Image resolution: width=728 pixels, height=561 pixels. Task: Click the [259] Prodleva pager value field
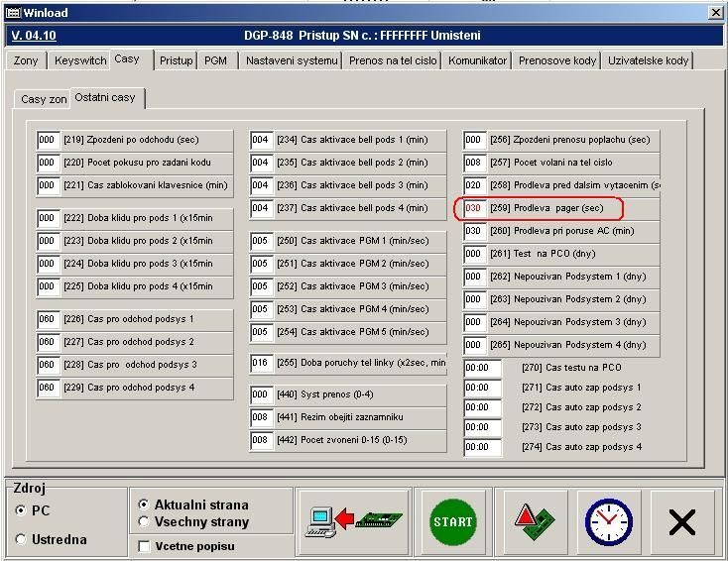pyautogui.click(x=474, y=208)
